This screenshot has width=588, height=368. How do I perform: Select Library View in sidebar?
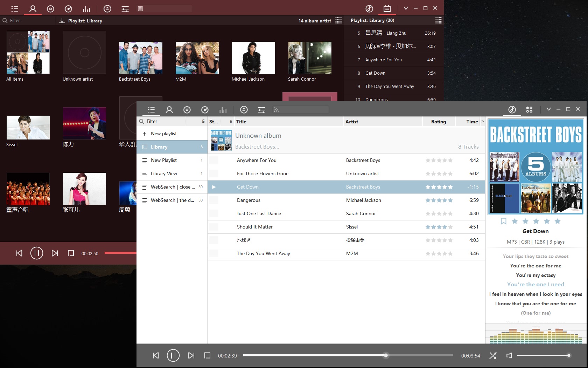(172, 173)
